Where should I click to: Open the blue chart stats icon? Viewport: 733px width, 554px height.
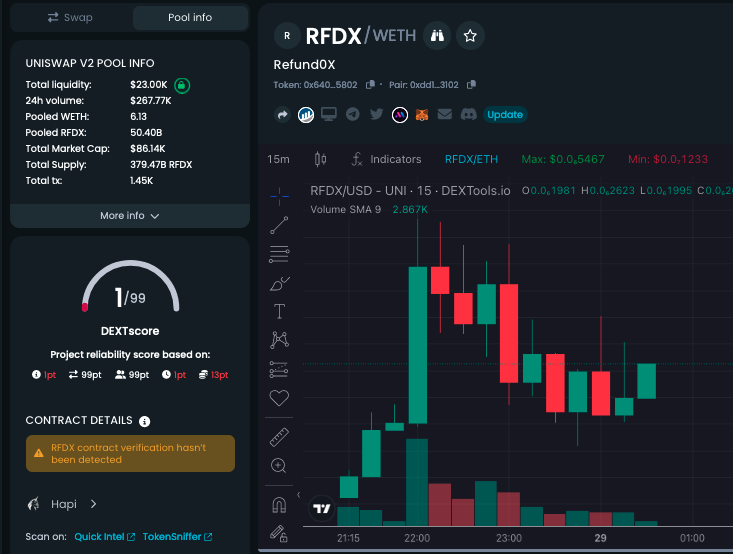pos(306,115)
